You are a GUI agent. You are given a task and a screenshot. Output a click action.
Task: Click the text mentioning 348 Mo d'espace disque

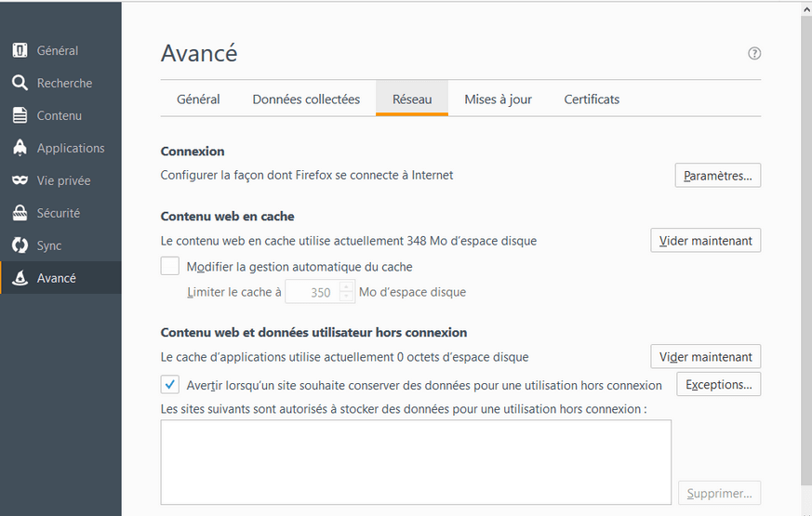pyautogui.click(x=349, y=241)
